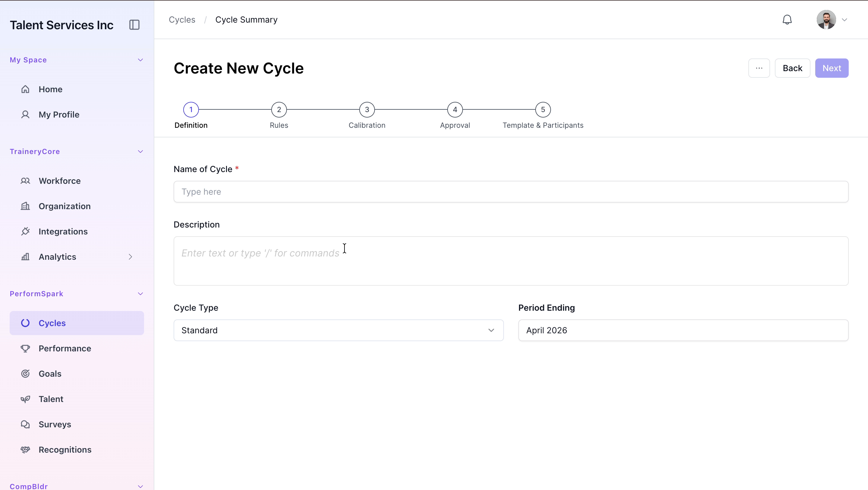Expand the Analytics submenu arrow
Viewport: 868px width, 490px height.
coord(131,257)
